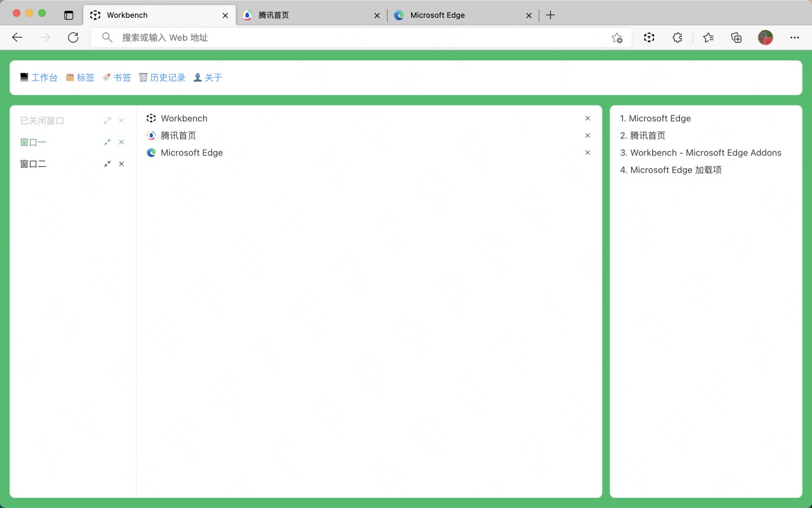This screenshot has width=812, height=508.
Task: Expand the 已关闭窗口 row arrows icon
Action: click(x=107, y=121)
